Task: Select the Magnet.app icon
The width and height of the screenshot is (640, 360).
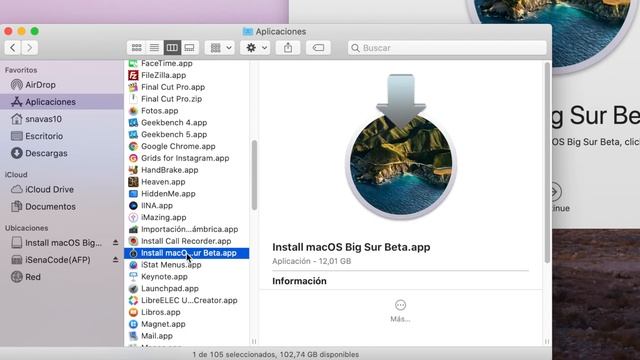Action: pyautogui.click(x=133, y=324)
